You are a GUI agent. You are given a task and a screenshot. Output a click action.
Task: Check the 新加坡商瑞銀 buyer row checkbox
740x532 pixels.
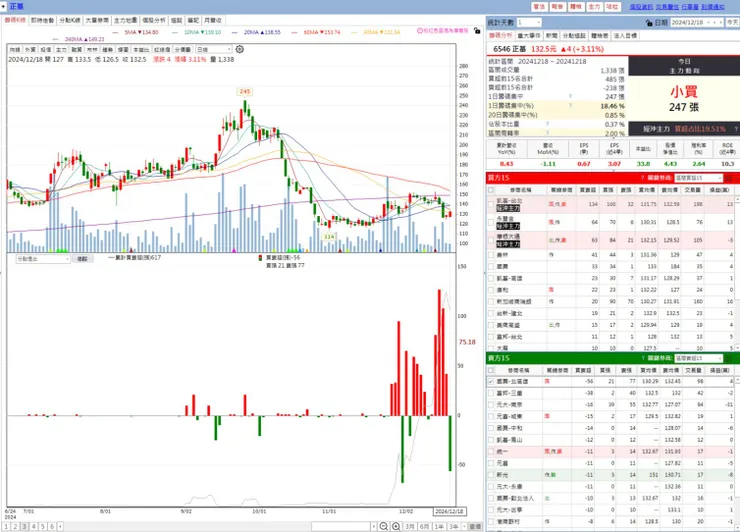[491, 301]
